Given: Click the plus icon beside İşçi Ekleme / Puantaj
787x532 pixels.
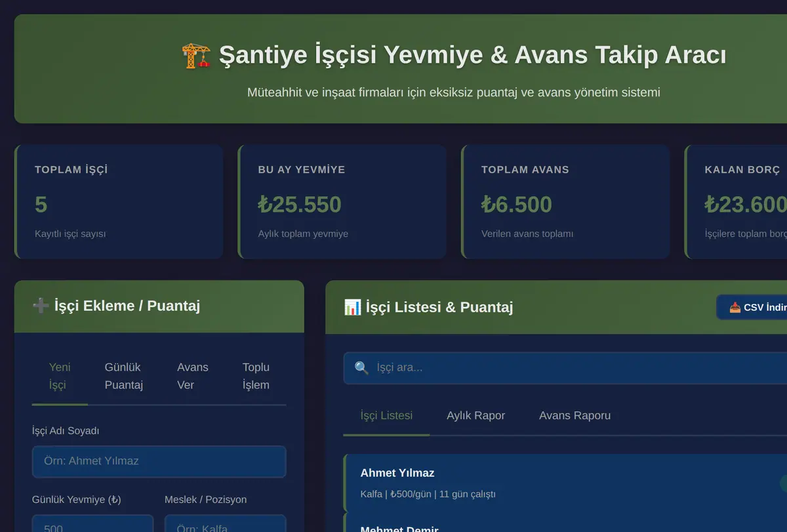Looking at the screenshot, I should 41,306.
